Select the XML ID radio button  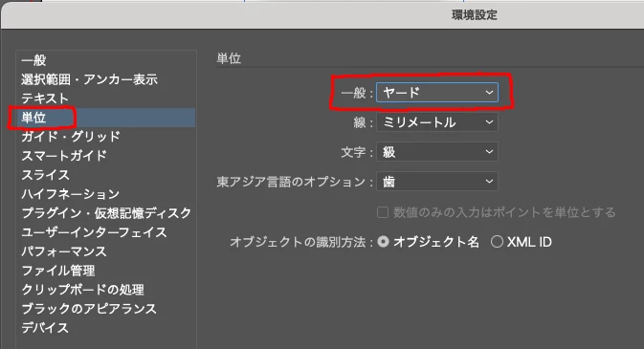[497, 242]
